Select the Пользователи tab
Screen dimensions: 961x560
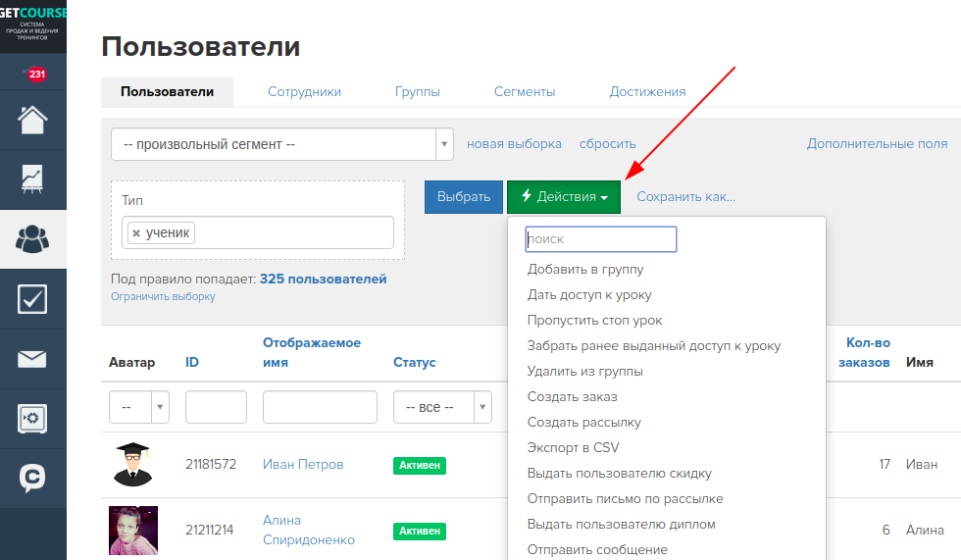pyautogui.click(x=168, y=92)
